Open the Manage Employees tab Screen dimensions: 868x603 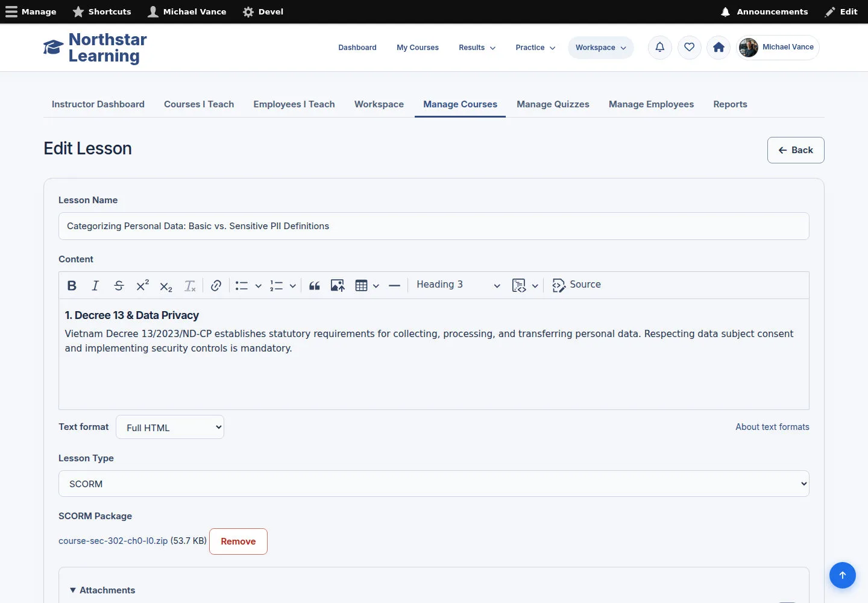coord(651,104)
